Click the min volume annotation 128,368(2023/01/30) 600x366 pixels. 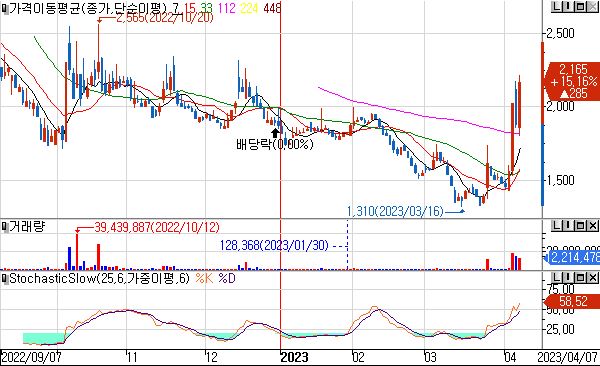pos(274,245)
